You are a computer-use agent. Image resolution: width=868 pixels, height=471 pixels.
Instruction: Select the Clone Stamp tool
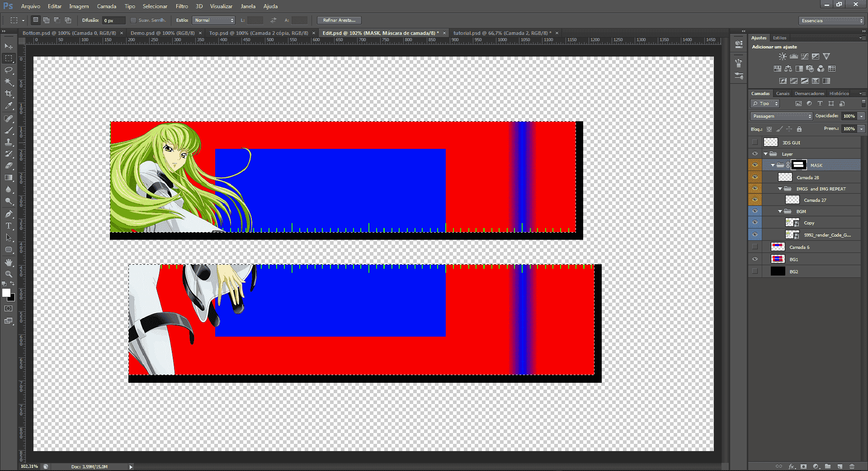9,142
